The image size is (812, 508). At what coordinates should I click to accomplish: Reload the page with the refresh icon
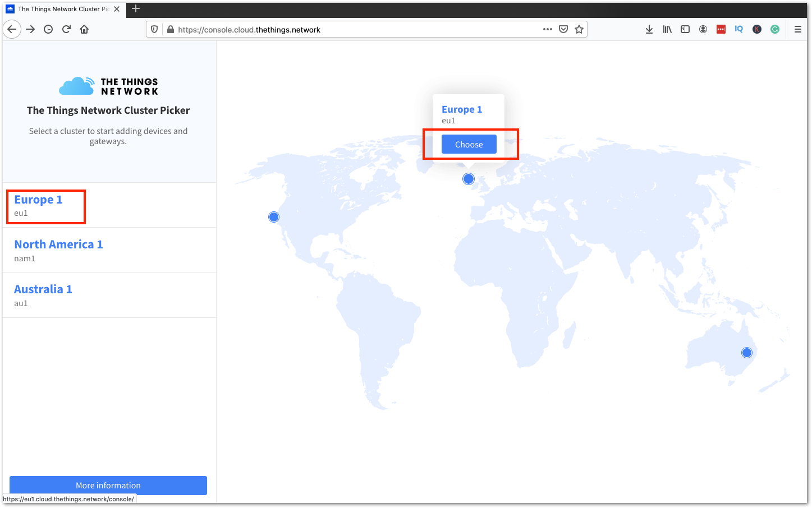pos(66,29)
